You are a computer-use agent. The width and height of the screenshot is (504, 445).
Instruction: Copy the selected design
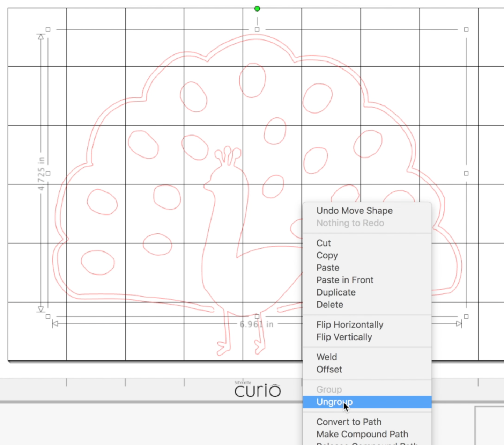327,255
